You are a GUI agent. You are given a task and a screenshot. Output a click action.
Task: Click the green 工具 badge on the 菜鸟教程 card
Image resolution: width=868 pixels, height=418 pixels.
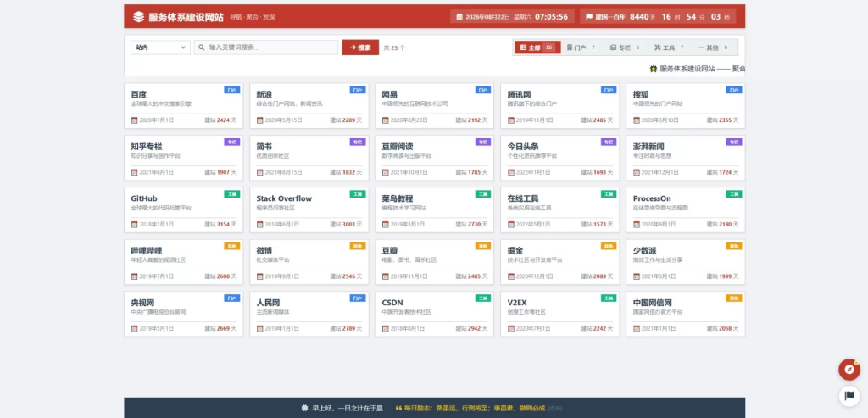click(483, 194)
